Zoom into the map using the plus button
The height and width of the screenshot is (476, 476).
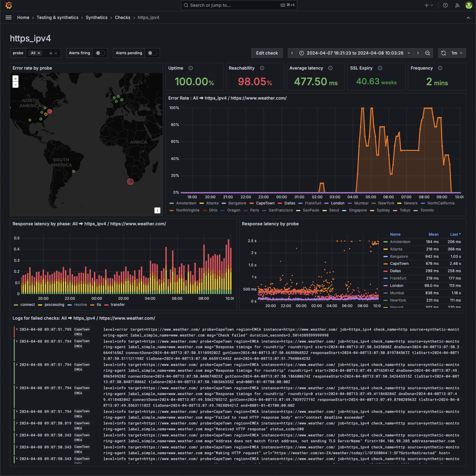tap(15, 79)
